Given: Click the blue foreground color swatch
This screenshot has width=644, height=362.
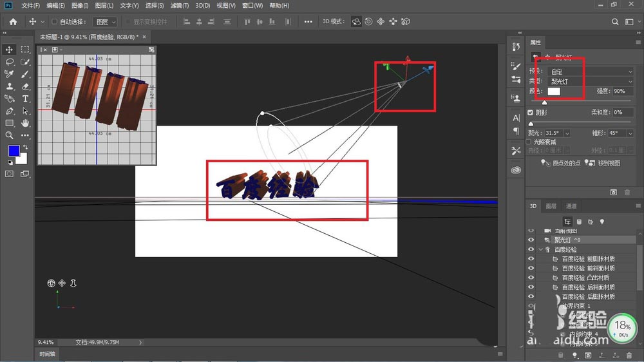Looking at the screenshot, I should click(14, 151).
